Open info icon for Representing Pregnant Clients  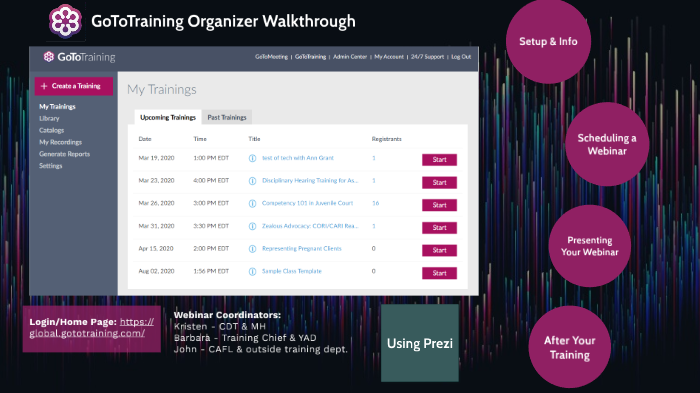click(252, 249)
